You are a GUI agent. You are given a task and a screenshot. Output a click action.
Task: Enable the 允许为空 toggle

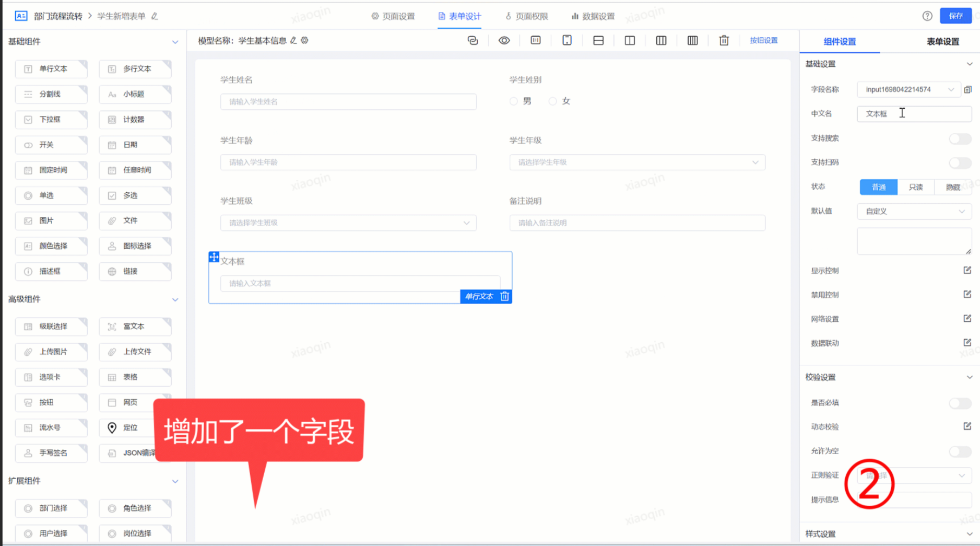point(960,451)
